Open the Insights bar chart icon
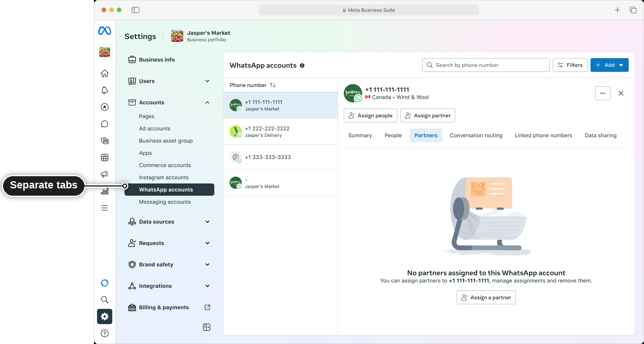Image resolution: width=644 pixels, height=344 pixels. coord(105,191)
